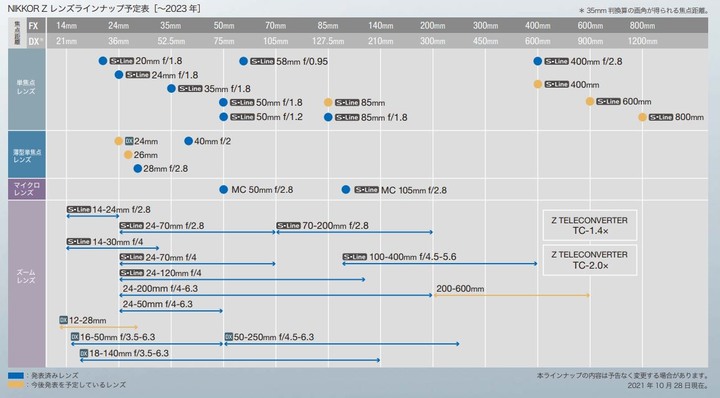The image size is (720, 398).
Task: Click the 24mm f/1.8 lens label
Action: 175,75
